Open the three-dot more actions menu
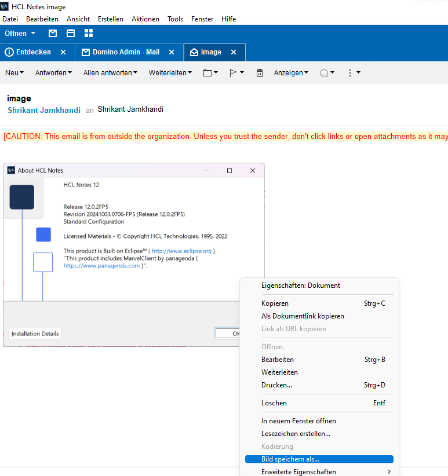The height and width of the screenshot is (476, 448). (x=350, y=73)
